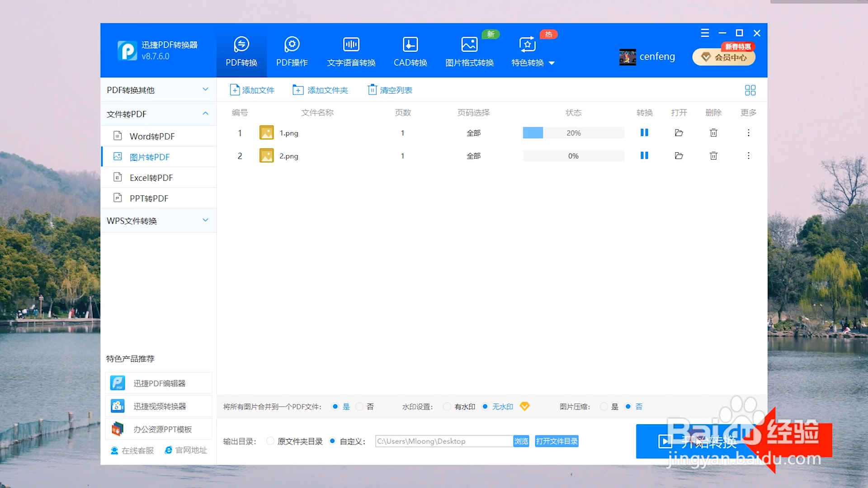This screenshot has width=868, height=488.
Task: Switch list to grid view
Action: (x=750, y=90)
